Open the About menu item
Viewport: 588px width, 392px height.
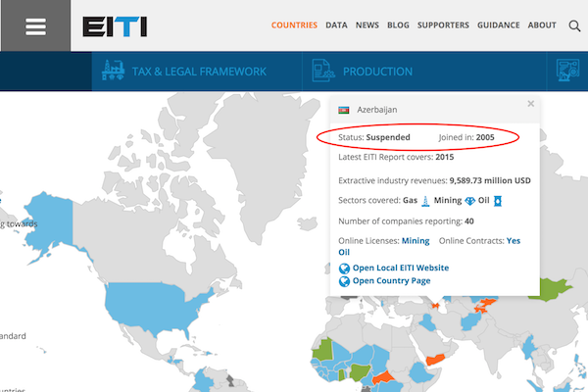pos(542,25)
